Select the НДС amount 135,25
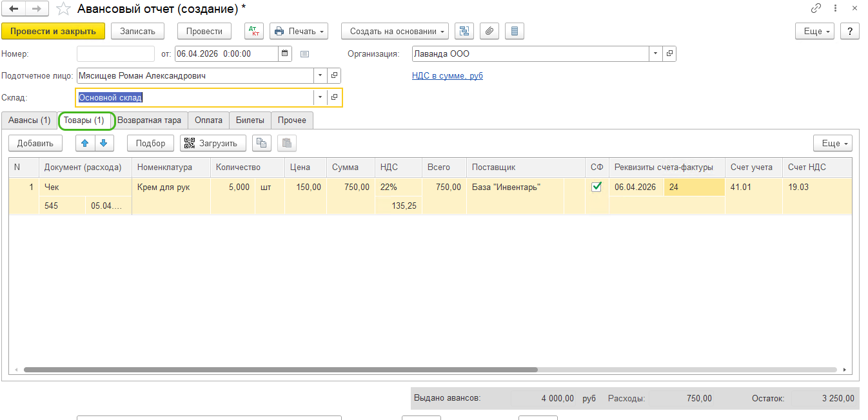Viewport: 868px width, 420px height. (398, 205)
